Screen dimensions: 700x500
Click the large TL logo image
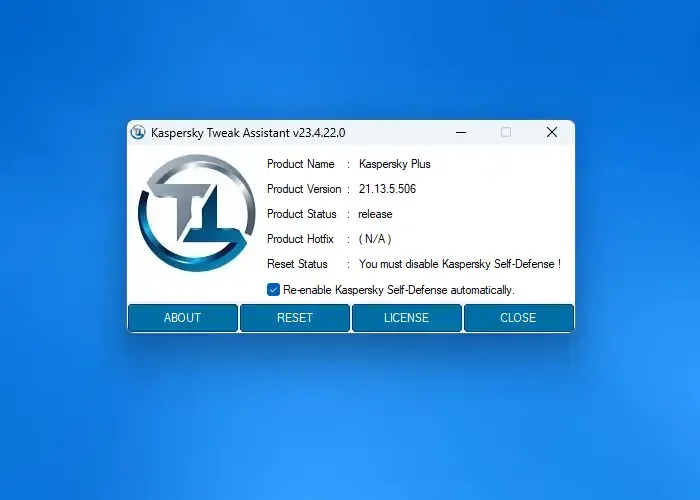tap(197, 213)
